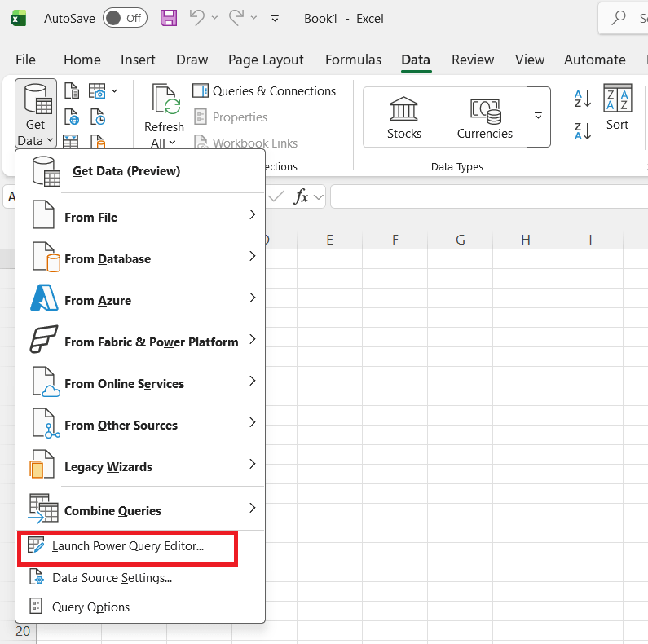Select the Data ribbon tab
648x644 pixels.
pos(416,60)
